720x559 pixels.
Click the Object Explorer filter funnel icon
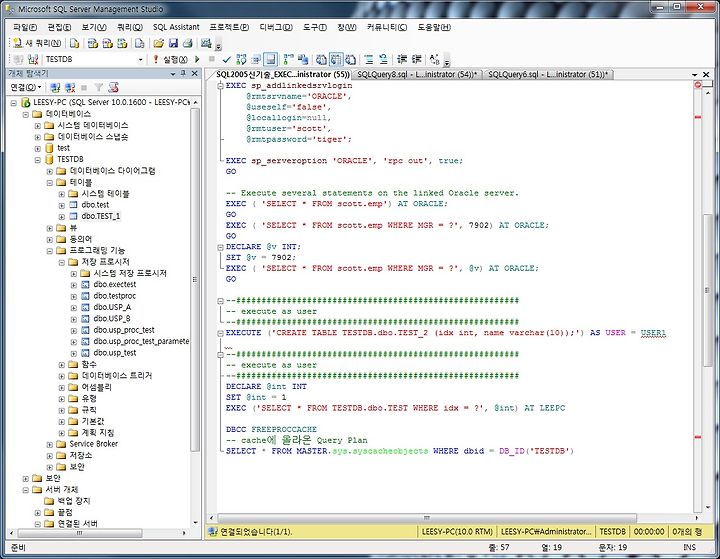click(99, 87)
